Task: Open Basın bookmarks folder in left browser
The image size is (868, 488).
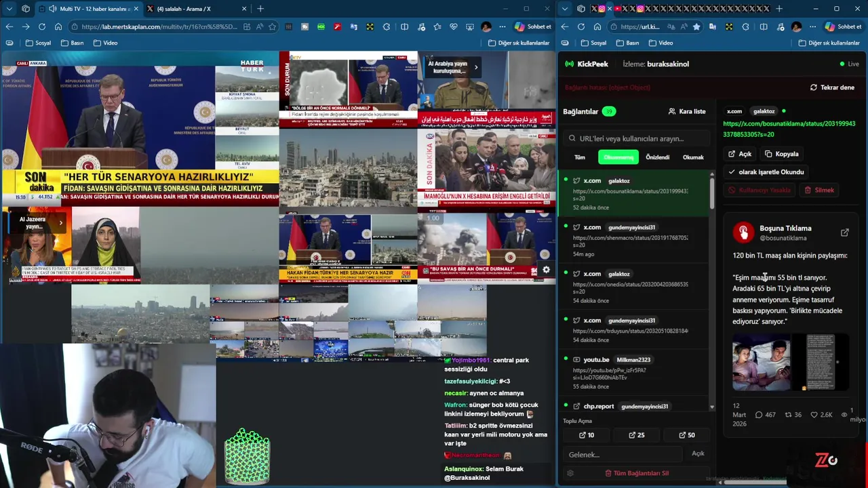Action: 72,43
